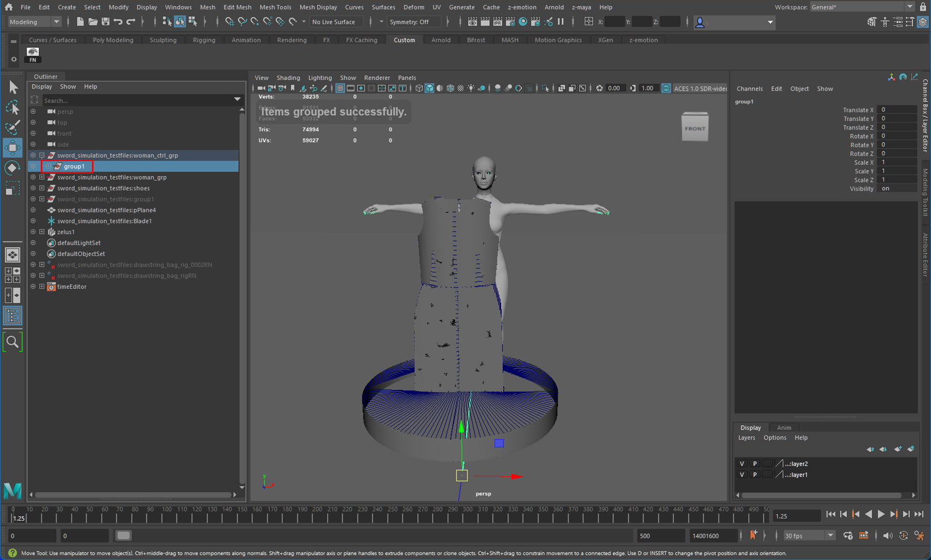Open the Hypershade sphere icon
The image size is (931, 560).
[523, 22]
